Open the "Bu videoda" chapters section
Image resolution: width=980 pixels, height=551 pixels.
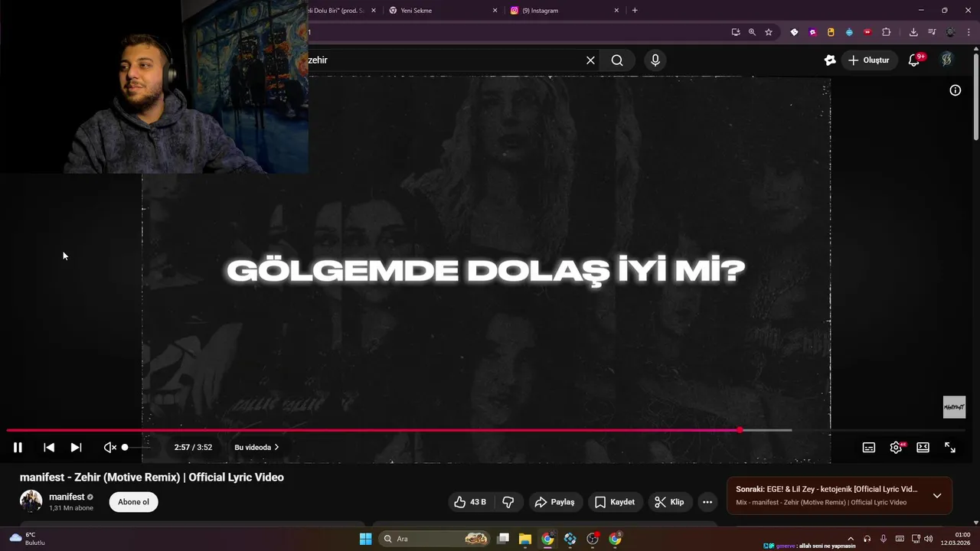pos(256,448)
